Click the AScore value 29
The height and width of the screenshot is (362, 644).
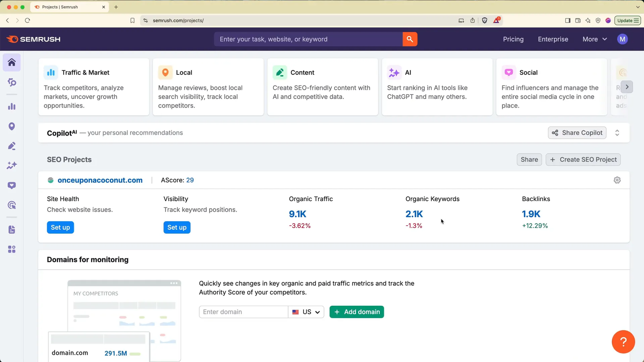[x=190, y=180]
